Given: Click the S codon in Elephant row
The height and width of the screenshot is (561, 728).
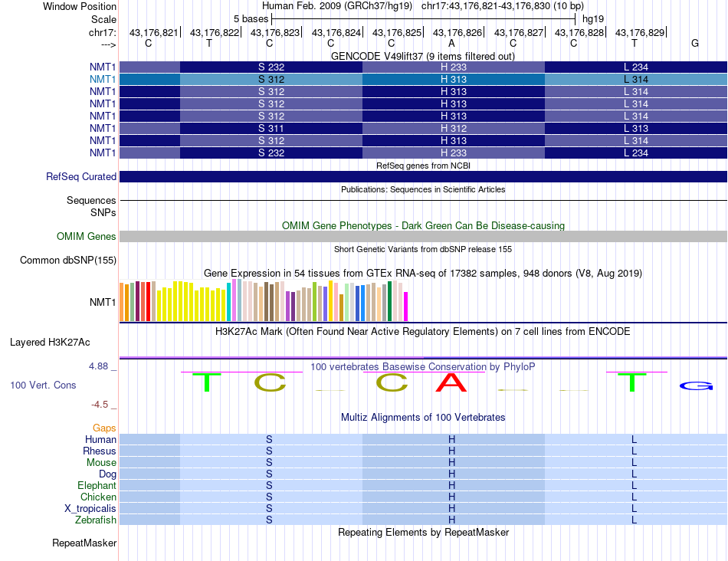Looking at the screenshot, I should [269, 485].
